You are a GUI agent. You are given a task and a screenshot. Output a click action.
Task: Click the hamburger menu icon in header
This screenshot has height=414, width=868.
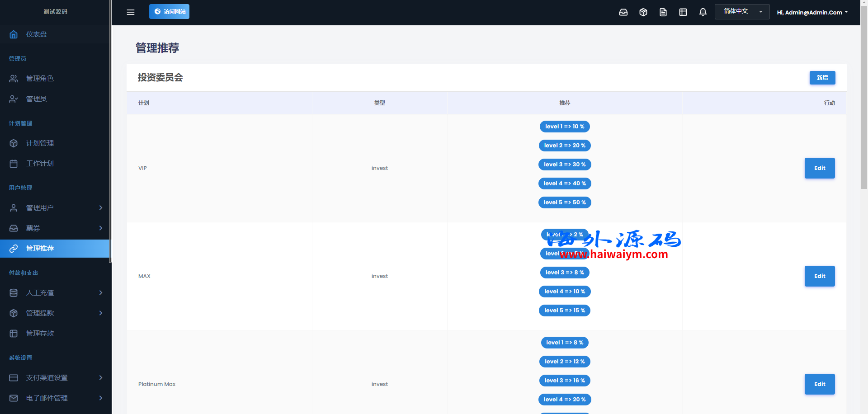pyautogui.click(x=131, y=12)
